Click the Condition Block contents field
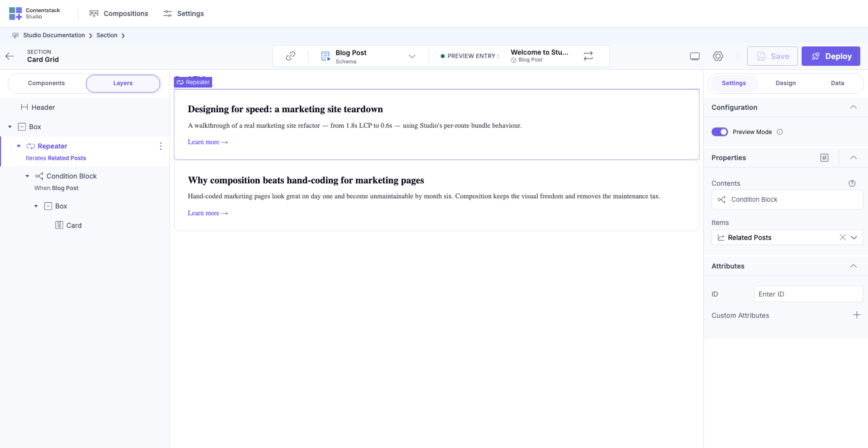Image resolution: width=868 pixels, height=448 pixels. click(x=787, y=200)
